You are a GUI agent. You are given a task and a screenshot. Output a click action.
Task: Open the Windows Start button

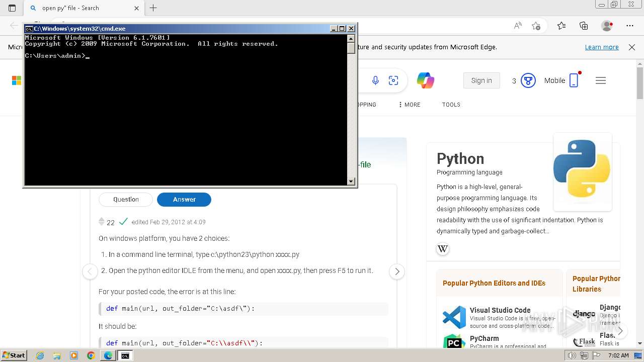pyautogui.click(x=14, y=355)
